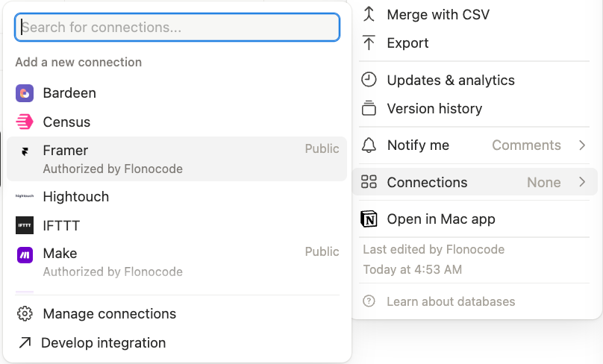Click the Comments value beside Notify me
603x364 pixels.
click(526, 145)
